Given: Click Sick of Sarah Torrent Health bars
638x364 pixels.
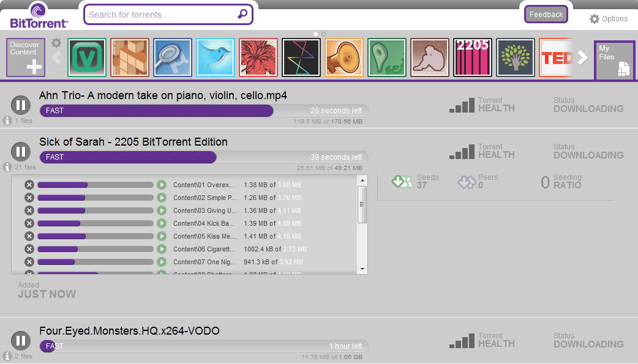Looking at the screenshot, I should coord(462,151).
